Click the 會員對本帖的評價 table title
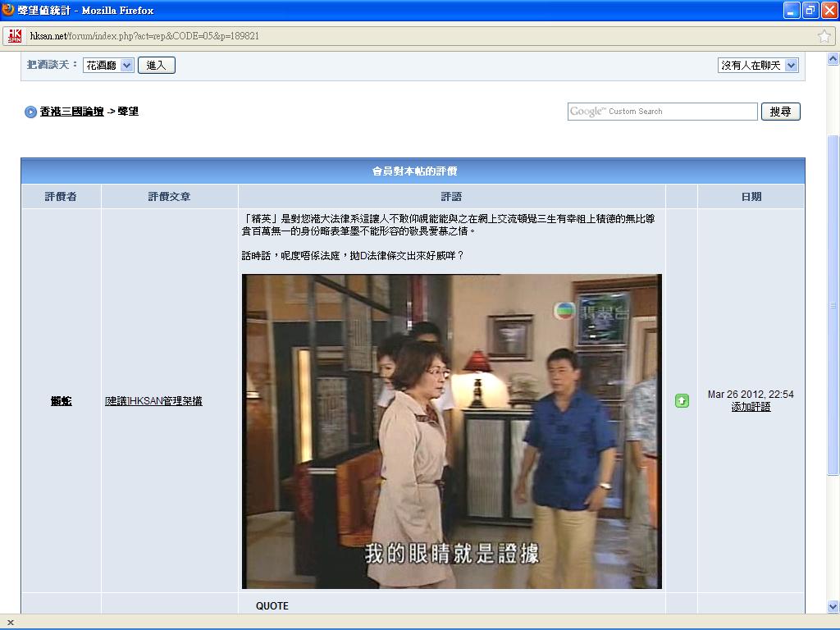 click(414, 171)
